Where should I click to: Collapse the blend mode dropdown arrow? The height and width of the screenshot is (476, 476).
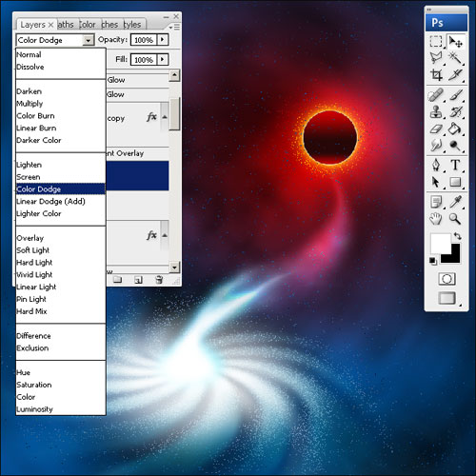point(89,40)
